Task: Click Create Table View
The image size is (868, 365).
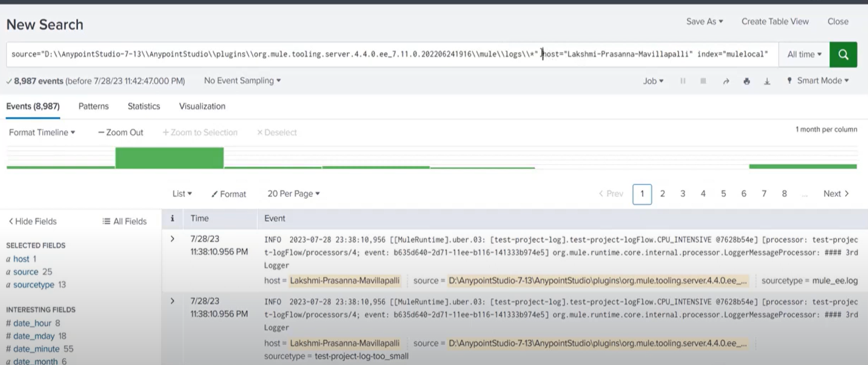Action: [x=775, y=21]
